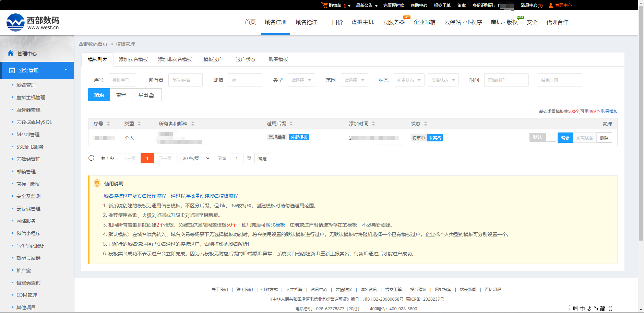Toggle Chinese/English with the 中 indicator
The width and height of the screenshot is (644, 313).
582,308
